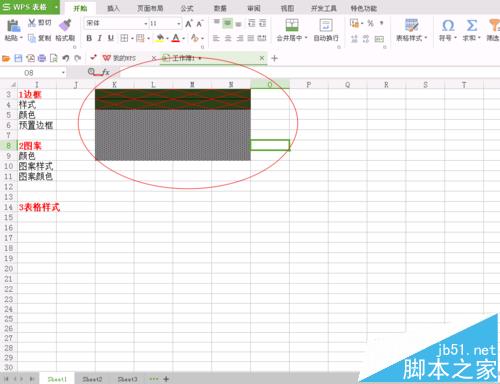
Task: Toggle Underline formatting
Action: click(x=111, y=38)
